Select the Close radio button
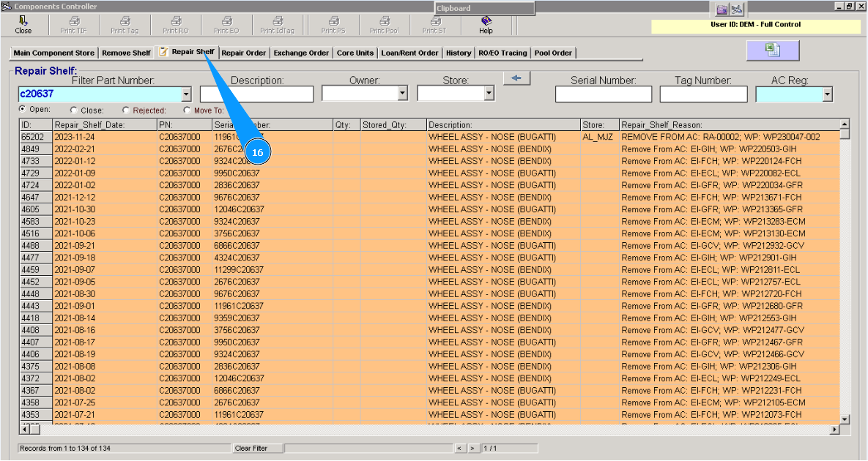This screenshot has height=461, width=868. [74, 110]
